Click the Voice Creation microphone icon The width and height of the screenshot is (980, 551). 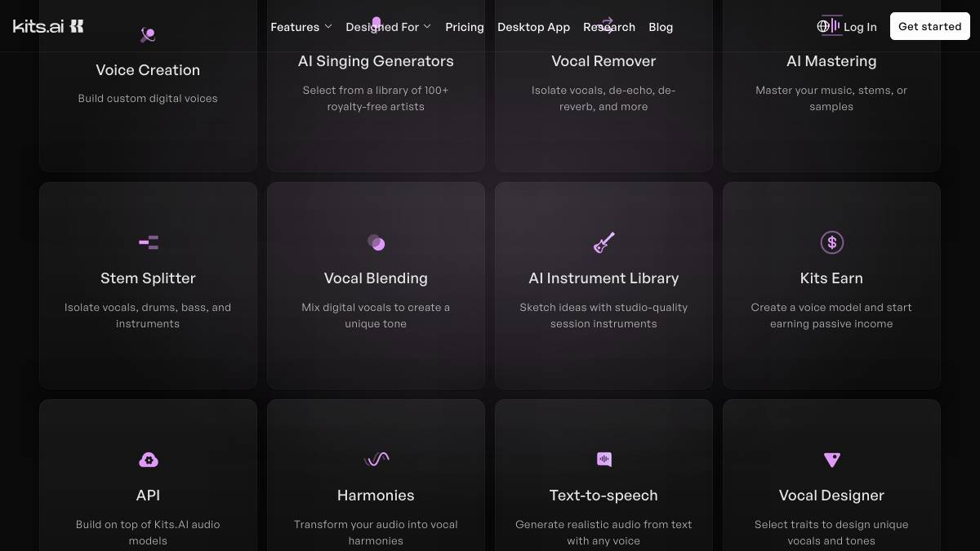click(148, 35)
